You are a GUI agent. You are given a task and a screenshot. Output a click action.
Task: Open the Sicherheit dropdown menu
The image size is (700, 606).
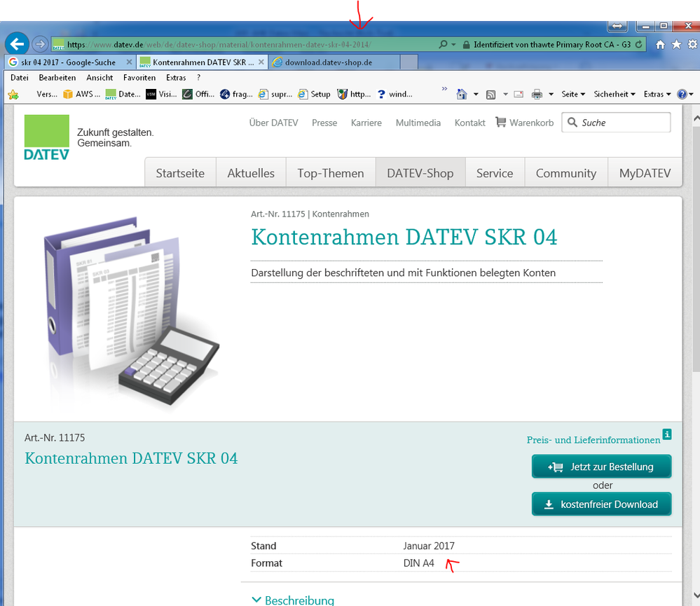[x=614, y=94]
